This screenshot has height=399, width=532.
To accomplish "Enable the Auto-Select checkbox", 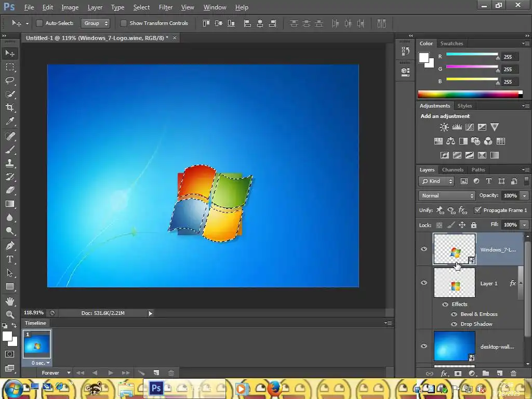I will point(39,23).
